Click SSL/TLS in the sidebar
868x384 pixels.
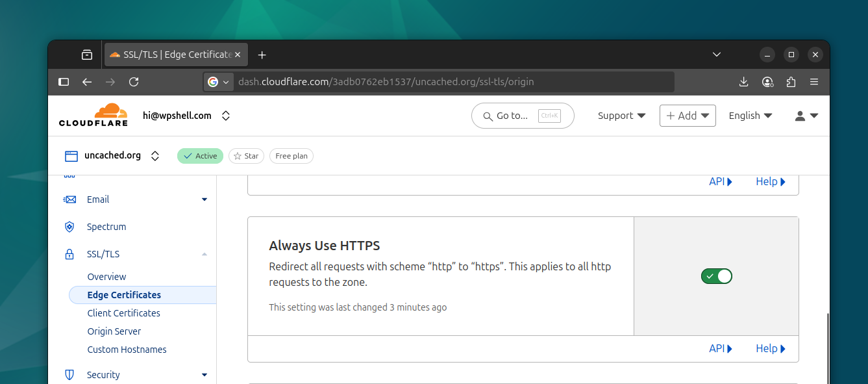pyautogui.click(x=103, y=254)
